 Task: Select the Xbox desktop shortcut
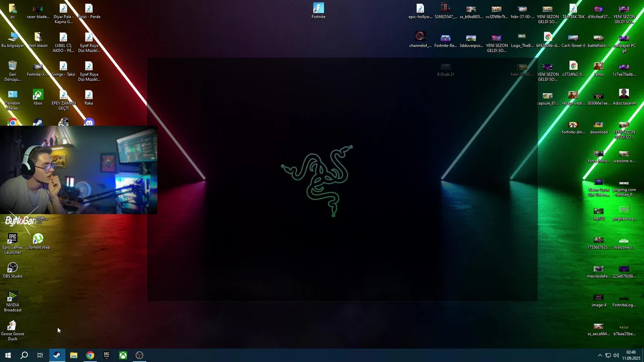[x=38, y=98]
